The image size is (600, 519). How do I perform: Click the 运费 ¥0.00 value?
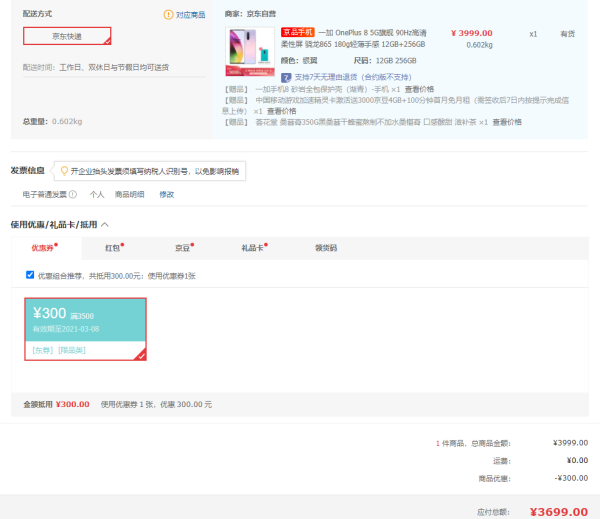click(577, 460)
